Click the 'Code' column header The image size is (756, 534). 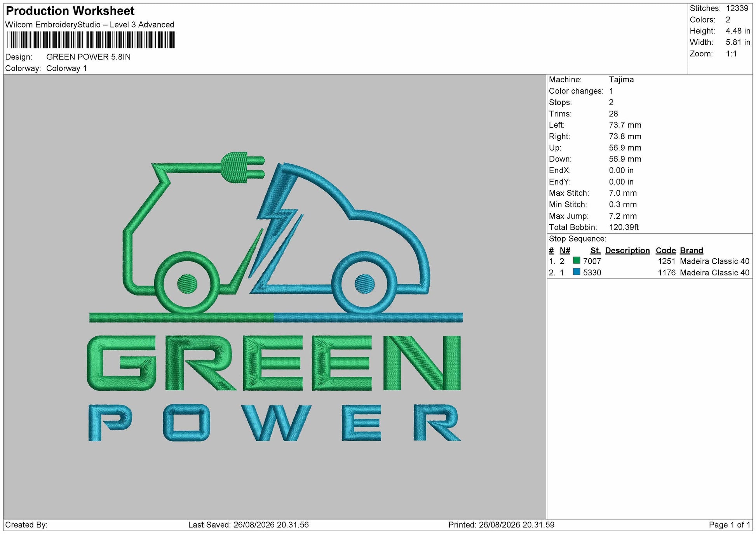[666, 250]
